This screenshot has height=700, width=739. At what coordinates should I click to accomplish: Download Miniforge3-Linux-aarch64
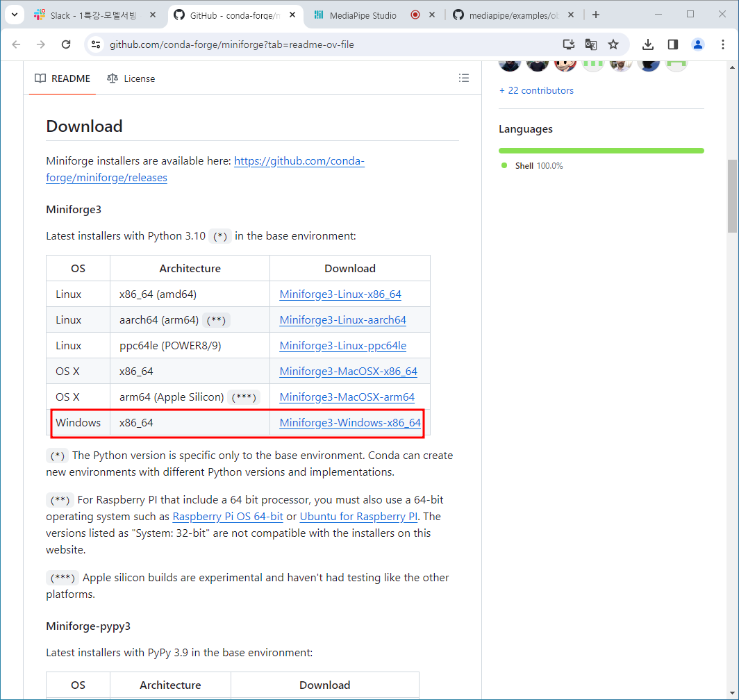342,320
